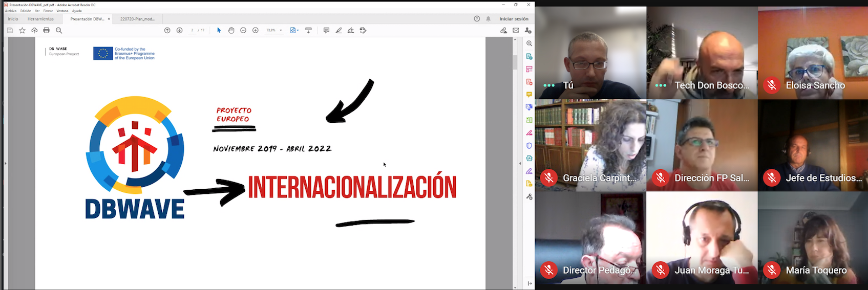Open the Ventana menu
This screenshot has height=290, width=868.
(62, 11)
